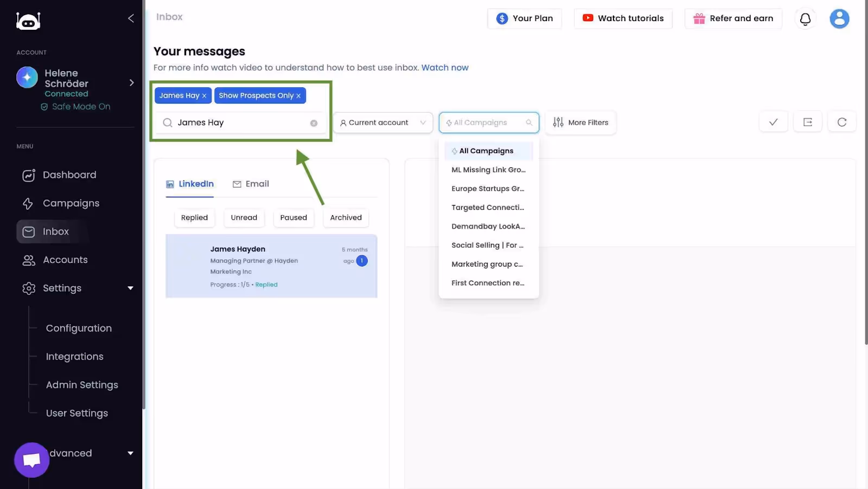Open the Refer and earn page
The image size is (868, 489).
pyautogui.click(x=733, y=18)
